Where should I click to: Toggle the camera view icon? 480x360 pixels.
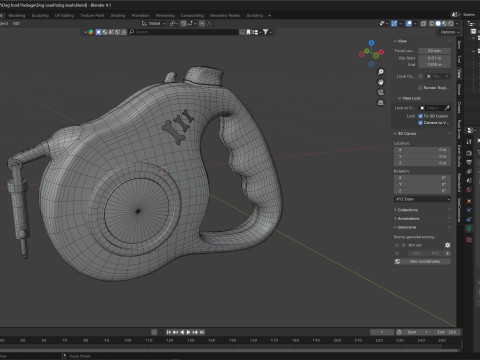pyautogui.click(x=381, y=92)
